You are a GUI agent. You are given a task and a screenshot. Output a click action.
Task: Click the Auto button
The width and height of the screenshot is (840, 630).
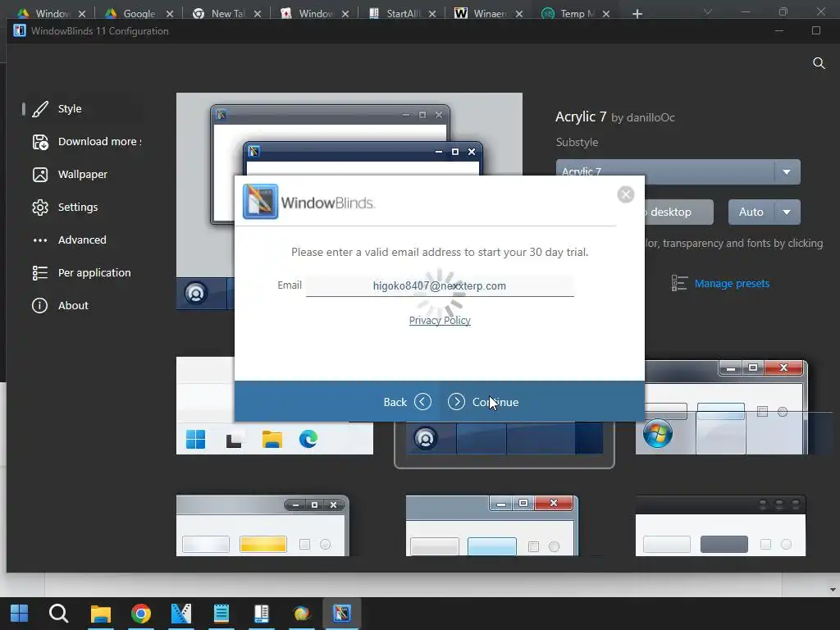(751, 212)
